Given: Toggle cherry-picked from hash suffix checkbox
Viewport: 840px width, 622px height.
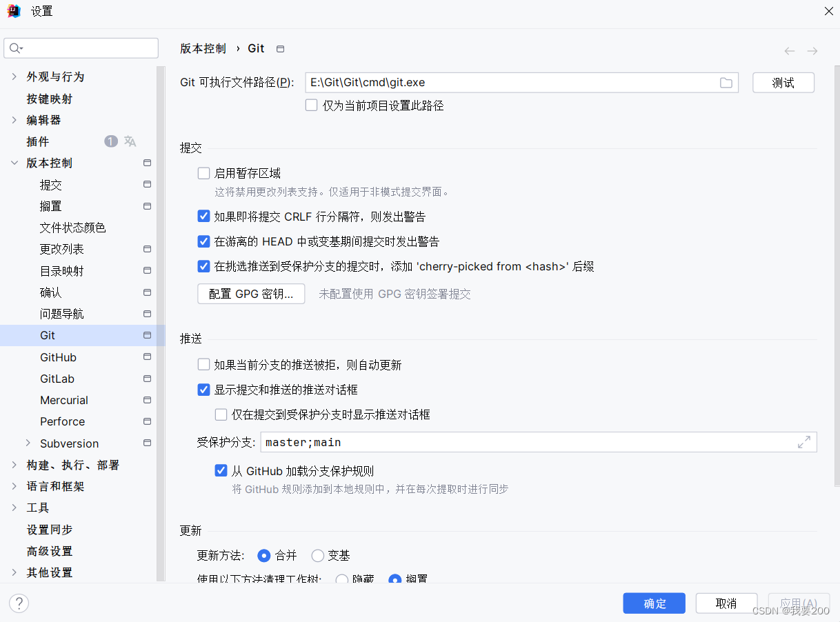Looking at the screenshot, I should 203,266.
